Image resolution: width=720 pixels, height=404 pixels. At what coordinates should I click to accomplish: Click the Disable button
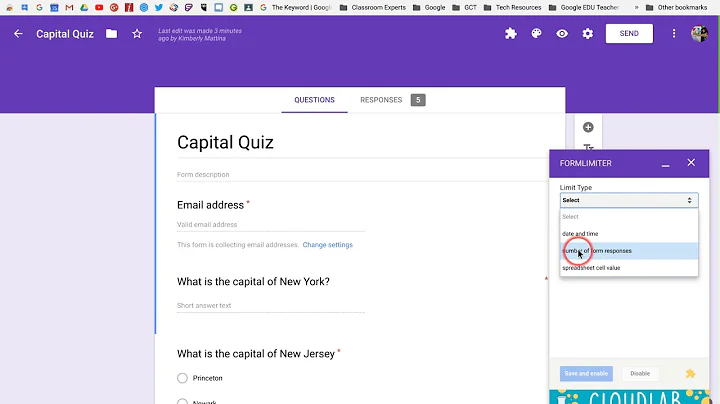click(x=640, y=373)
